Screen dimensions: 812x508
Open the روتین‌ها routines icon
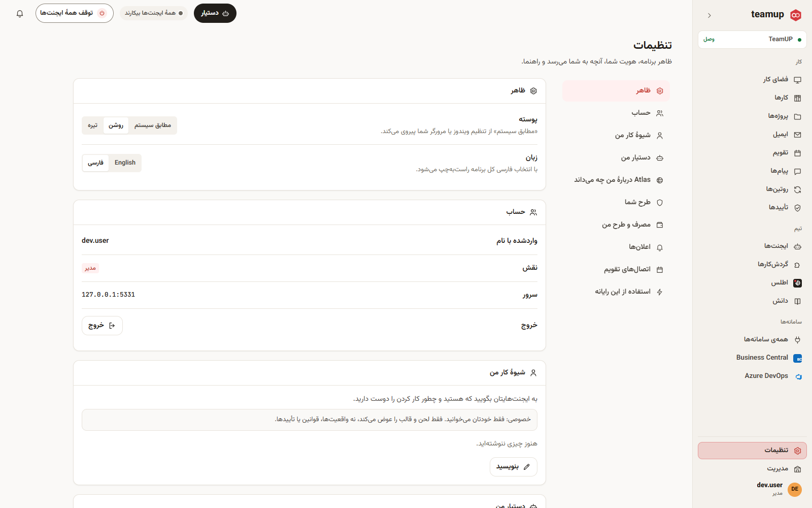[x=797, y=189]
